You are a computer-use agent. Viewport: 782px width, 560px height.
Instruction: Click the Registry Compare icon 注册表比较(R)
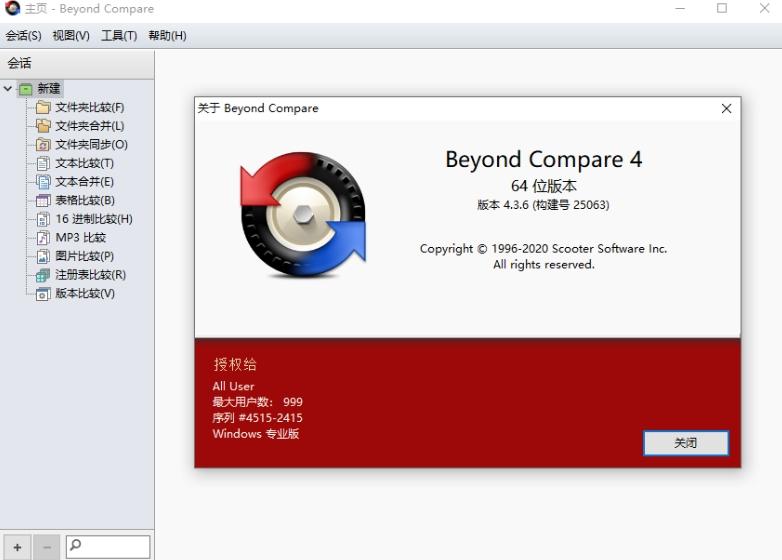tap(43, 275)
